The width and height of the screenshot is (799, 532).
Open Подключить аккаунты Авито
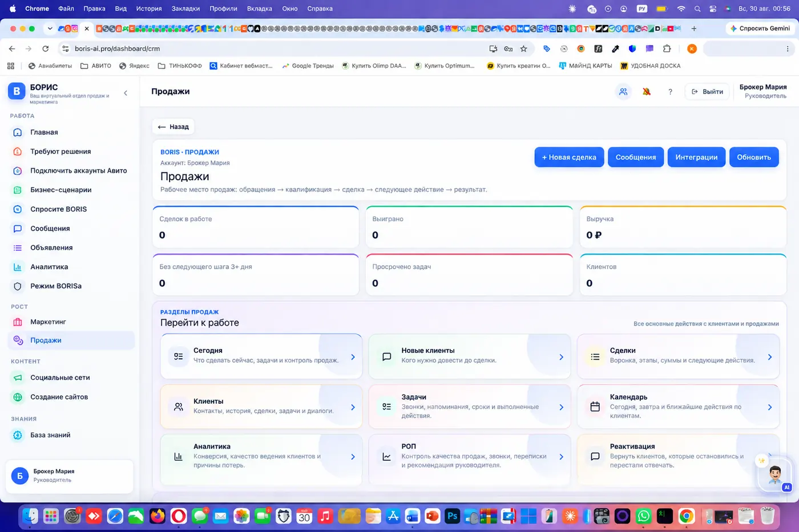71,170
